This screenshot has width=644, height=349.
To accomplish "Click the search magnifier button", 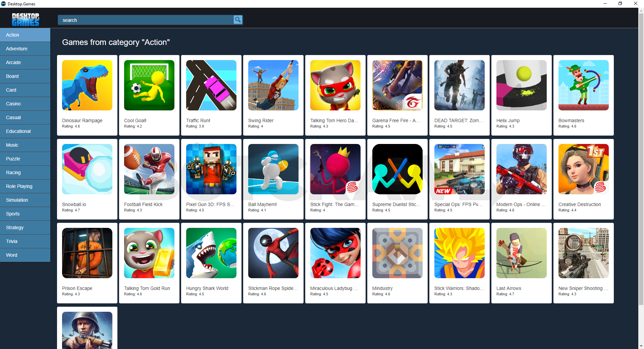I will point(238,20).
